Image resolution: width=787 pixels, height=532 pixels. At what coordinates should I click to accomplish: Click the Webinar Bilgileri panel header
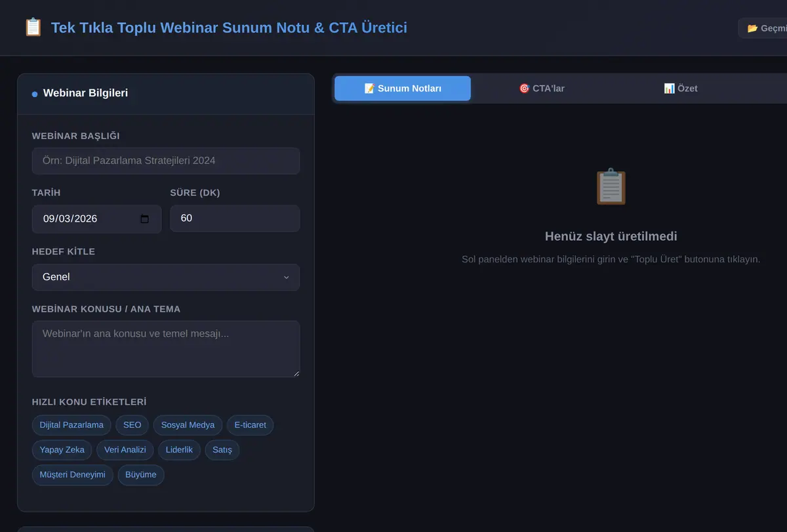click(166, 94)
